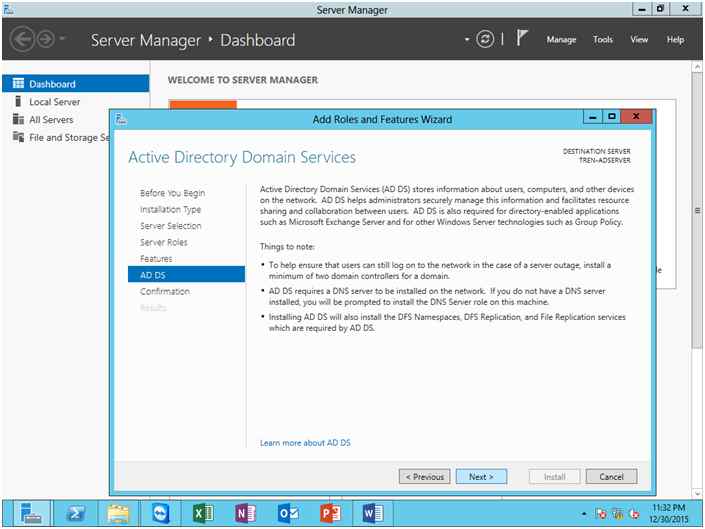705x529 pixels.
Task: Click the Server Manager back arrow button
Action: click(22, 40)
